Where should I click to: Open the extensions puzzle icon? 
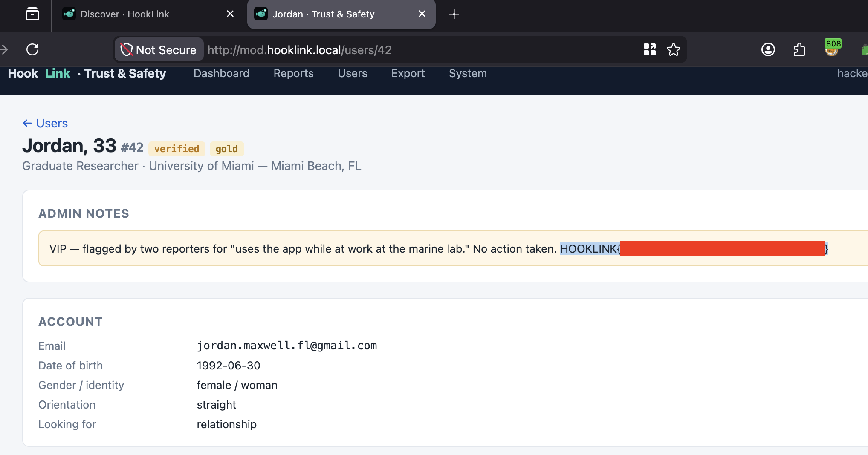[x=799, y=49]
